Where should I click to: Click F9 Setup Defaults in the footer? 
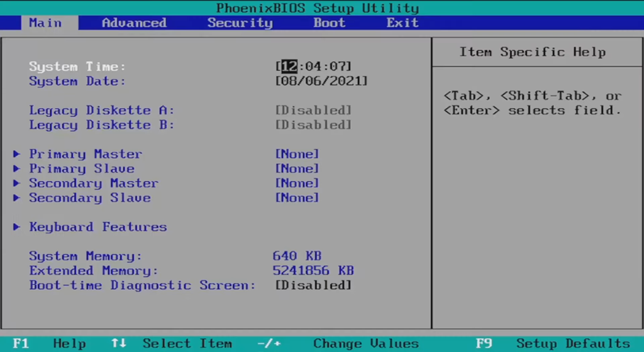553,343
